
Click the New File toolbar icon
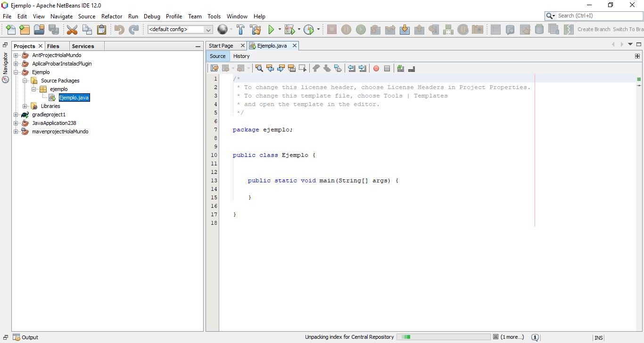[10, 30]
